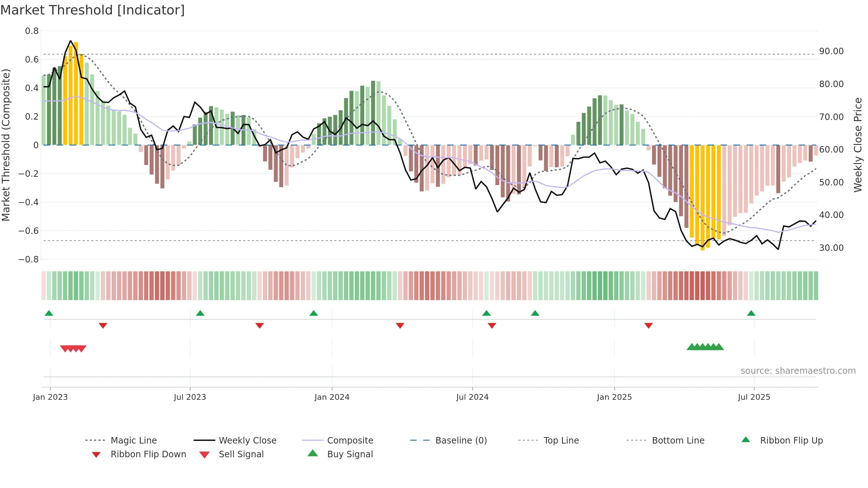Screen dimensions: 868x488
Task: Click the ribbon flip up marker just after Jul 2023
Action: [x=200, y=313]
